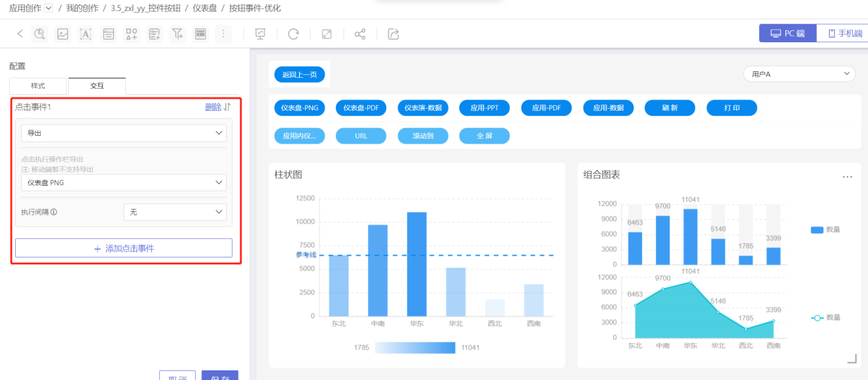The height and width of the screenshot is (380, 868).
Task: Add a filter component
Action: click(177, 34)
